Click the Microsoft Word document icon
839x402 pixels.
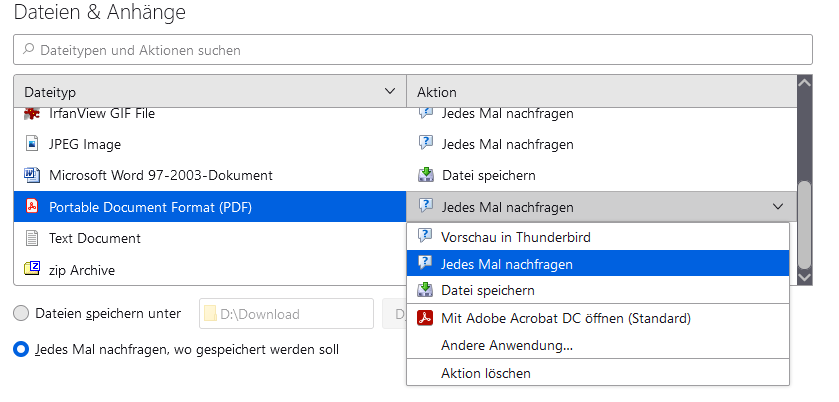coord(31,175)
